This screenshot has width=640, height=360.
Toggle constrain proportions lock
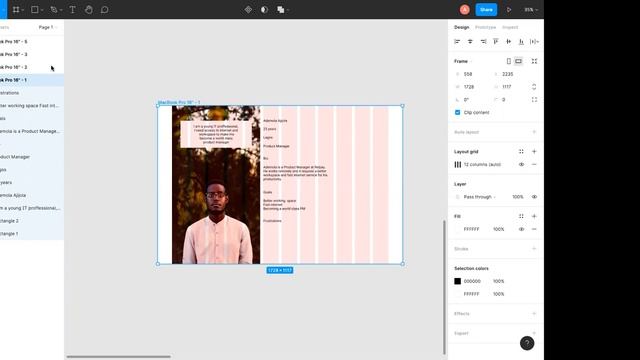click(x=534, y=87)
